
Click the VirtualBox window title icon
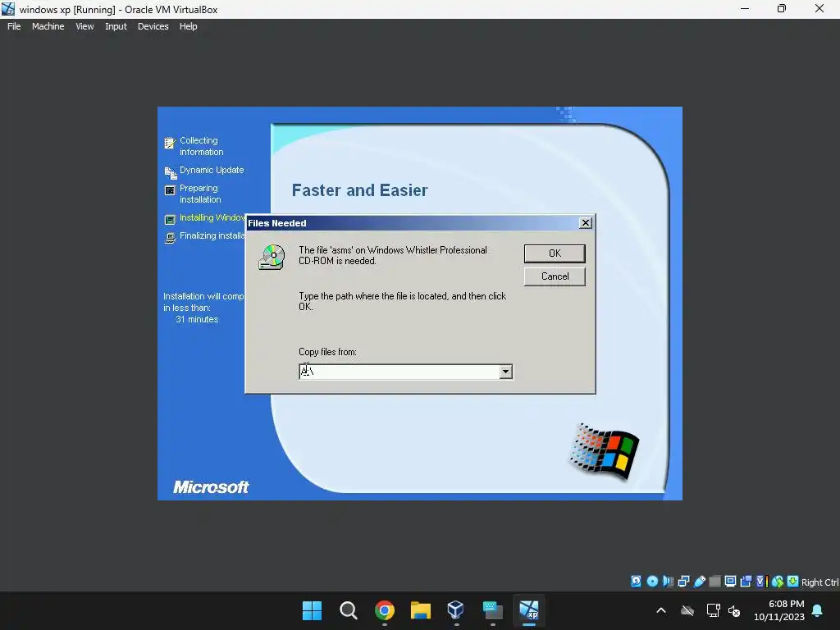(x=8, y=8)
